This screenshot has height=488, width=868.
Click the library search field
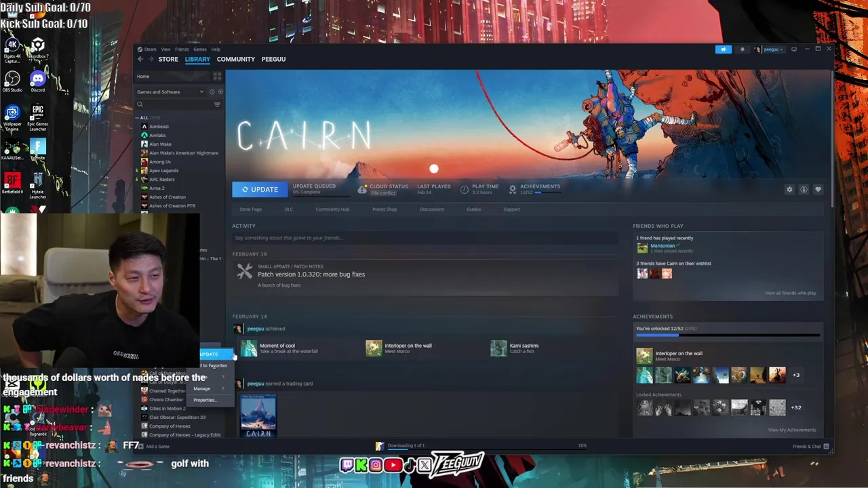174,104
